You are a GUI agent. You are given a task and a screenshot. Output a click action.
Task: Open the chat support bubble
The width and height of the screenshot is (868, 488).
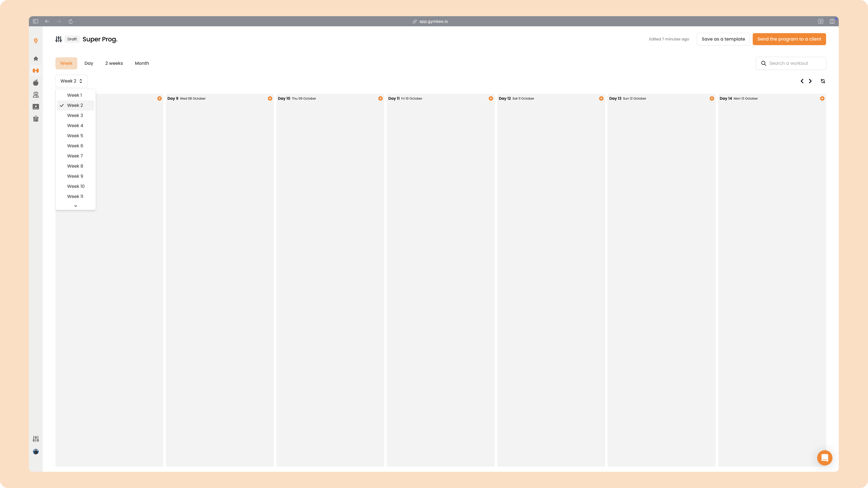[x=825, y=458]
